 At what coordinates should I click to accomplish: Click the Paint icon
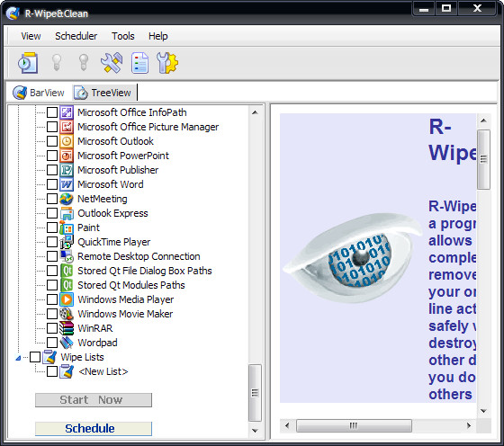pyautogui.click(x=67, y=227)
